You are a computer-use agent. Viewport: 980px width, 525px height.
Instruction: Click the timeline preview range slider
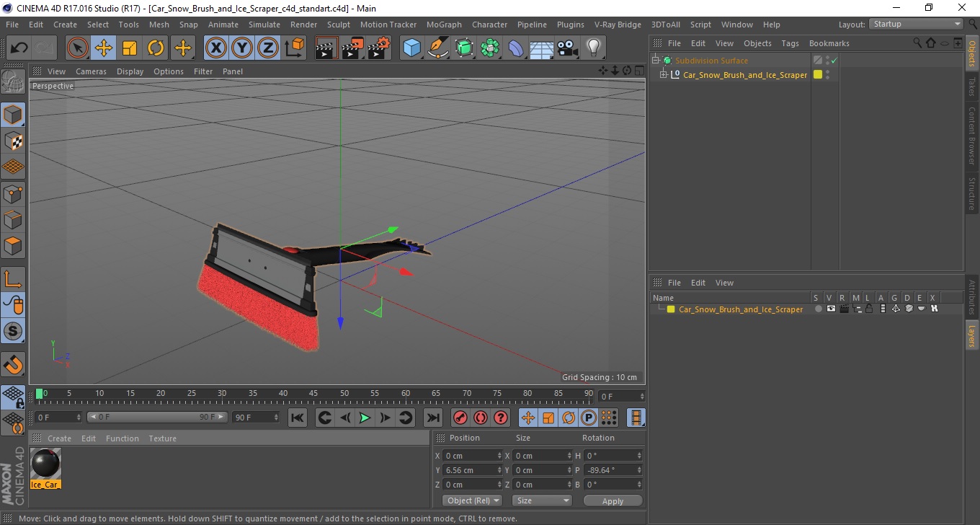pos(157,417)
